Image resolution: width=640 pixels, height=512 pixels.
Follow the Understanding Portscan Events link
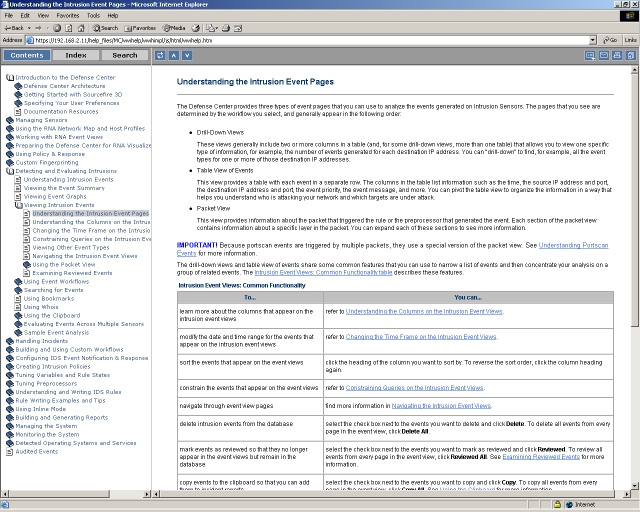[573, 245]
